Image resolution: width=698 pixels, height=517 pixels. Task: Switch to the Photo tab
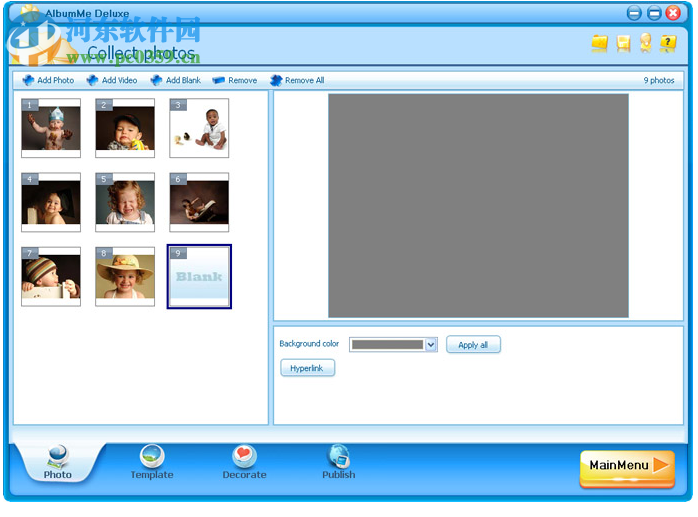[x=58, y=463]
